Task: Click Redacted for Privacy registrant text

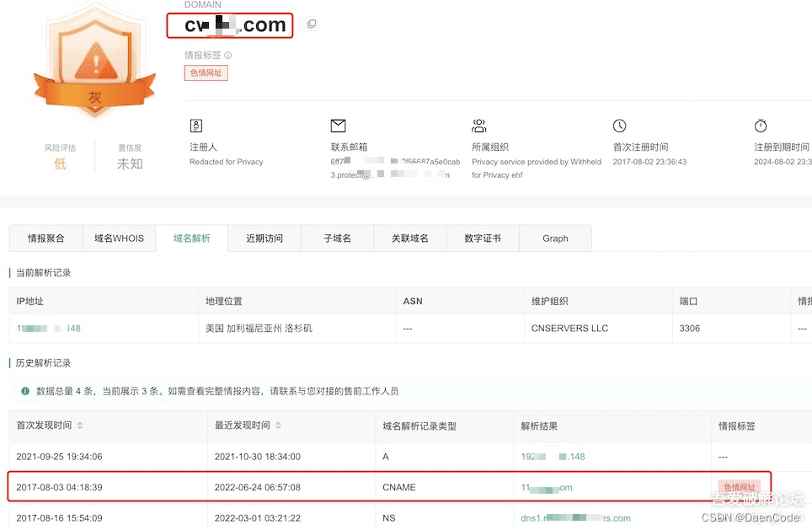Action: pos(227,162)
